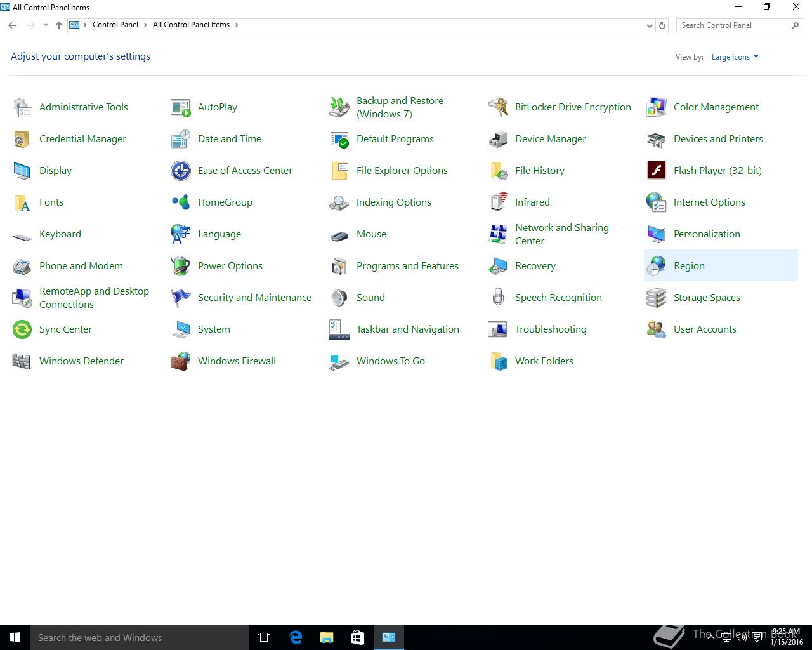The width and height of the screenshot is (812, 650).
Task: Open Programs and Features link
Action: pyautogui.click(x=407, y=266)
